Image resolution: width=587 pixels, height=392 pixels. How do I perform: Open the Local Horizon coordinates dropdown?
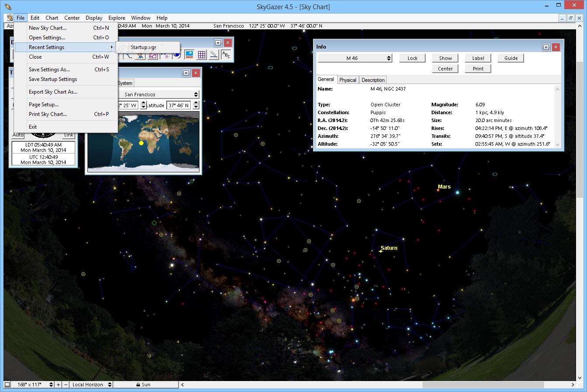tap(91, 385)
